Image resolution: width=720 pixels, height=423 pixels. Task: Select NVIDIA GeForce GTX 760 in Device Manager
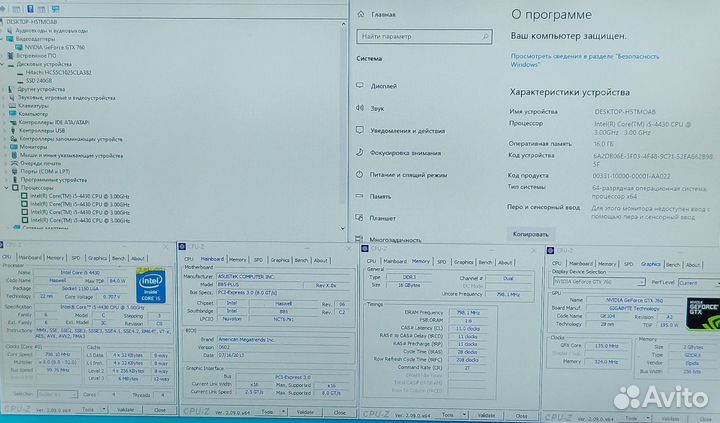tap(55, 47)
